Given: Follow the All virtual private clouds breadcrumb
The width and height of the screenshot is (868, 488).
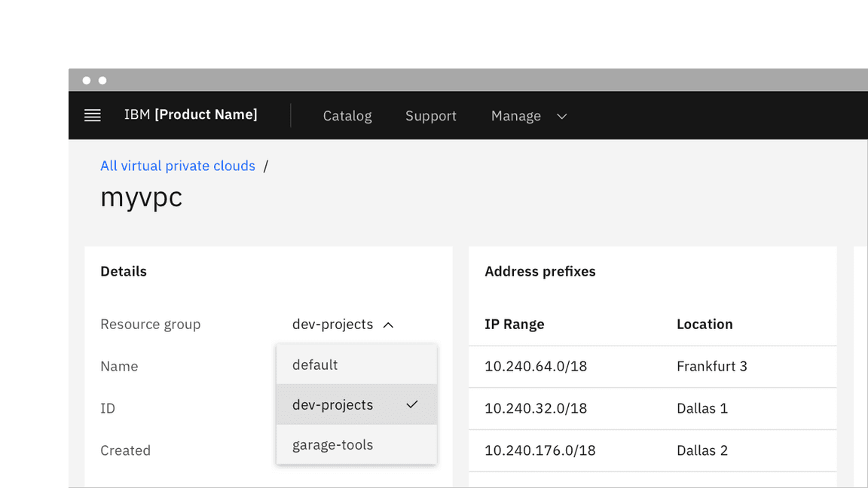Looking at the screenshot, I should coord(178,166).
